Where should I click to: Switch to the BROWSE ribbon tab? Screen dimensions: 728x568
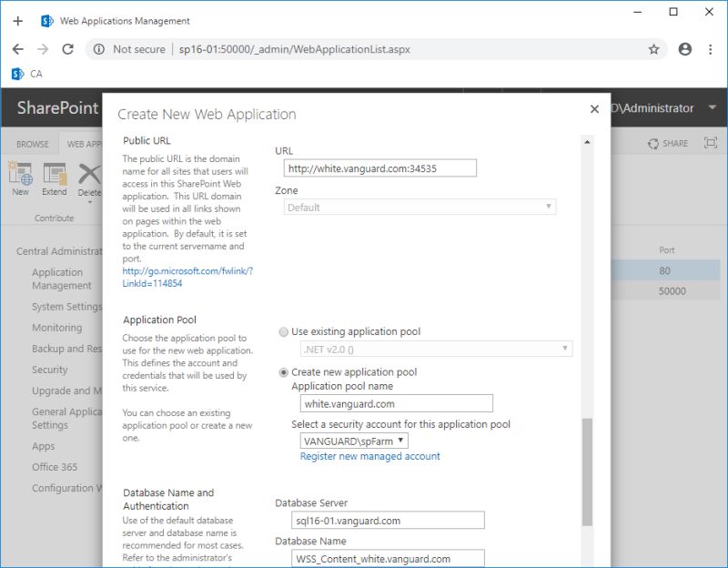coord(33,144)
